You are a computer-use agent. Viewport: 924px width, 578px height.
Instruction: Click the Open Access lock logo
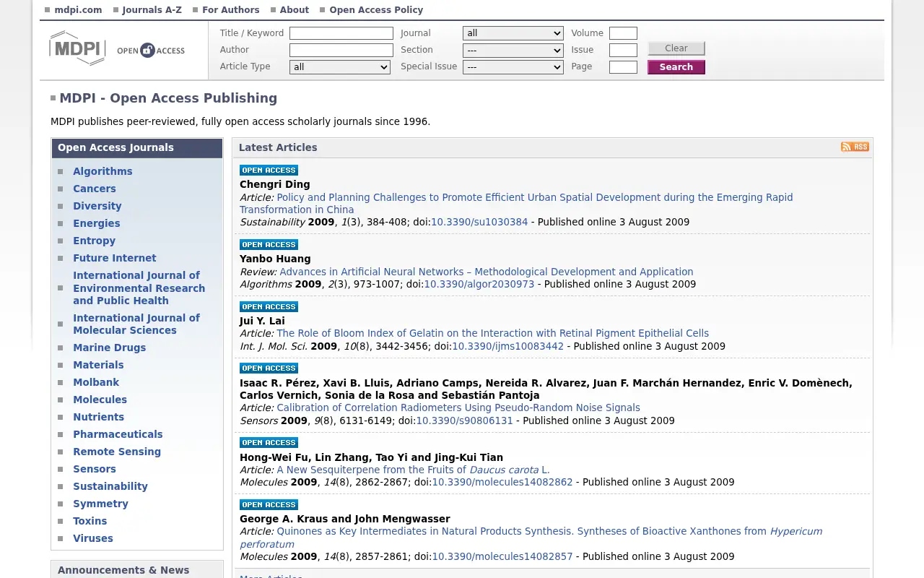tap(151, 50)
